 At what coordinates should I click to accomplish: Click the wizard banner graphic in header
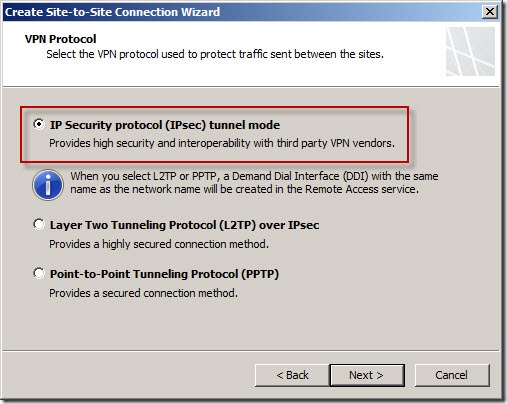coord(470,51)
